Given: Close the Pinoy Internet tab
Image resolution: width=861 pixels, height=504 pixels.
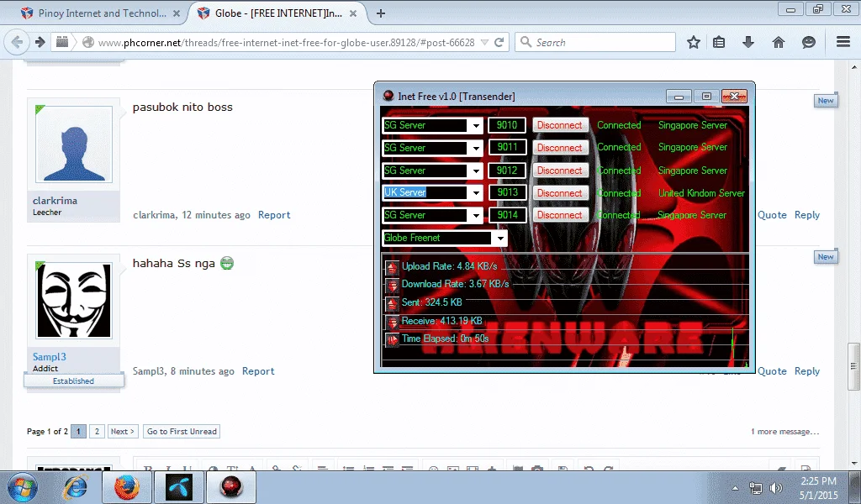Looking at the screenshot, I should point(177,13).
